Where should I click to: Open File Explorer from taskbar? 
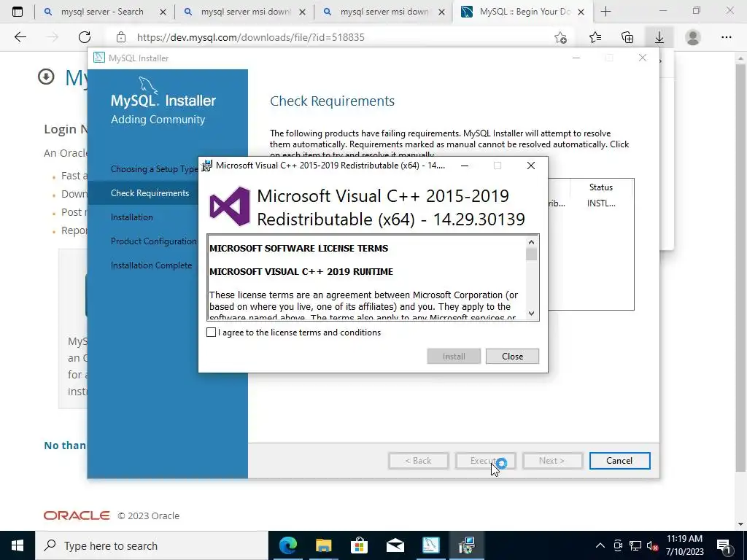pyautogui.click(x=323, y=545)
